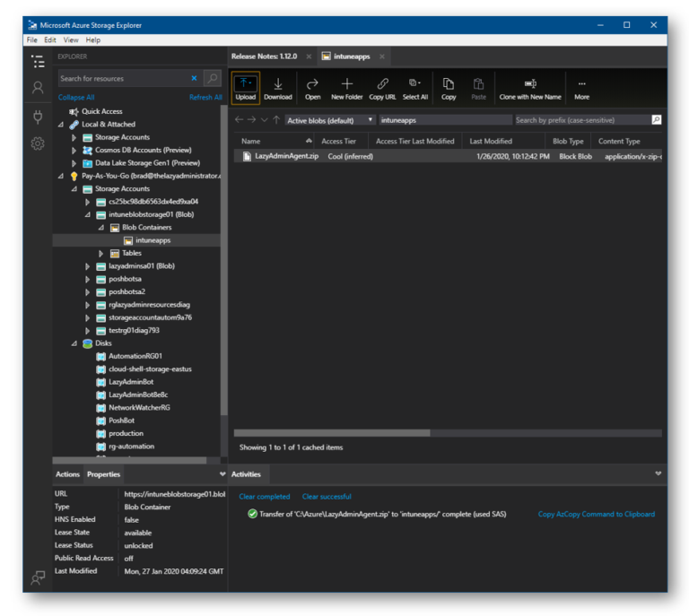Click Clear successful link

coord(327,497)
